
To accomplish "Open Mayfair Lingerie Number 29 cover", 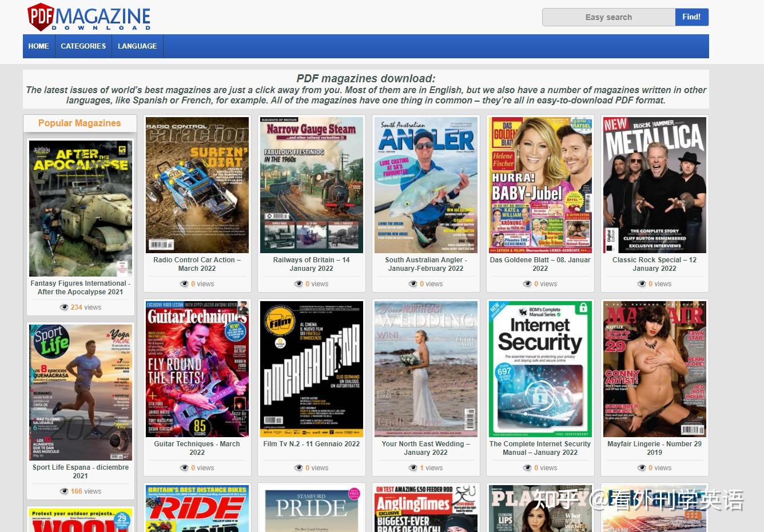I will (x=655, y=369).
